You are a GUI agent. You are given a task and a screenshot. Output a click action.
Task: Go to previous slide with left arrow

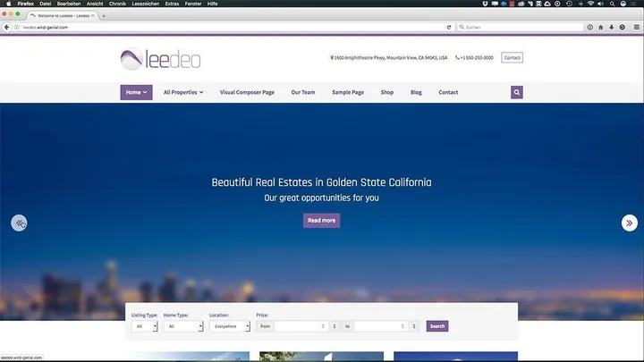click(19, 223)
